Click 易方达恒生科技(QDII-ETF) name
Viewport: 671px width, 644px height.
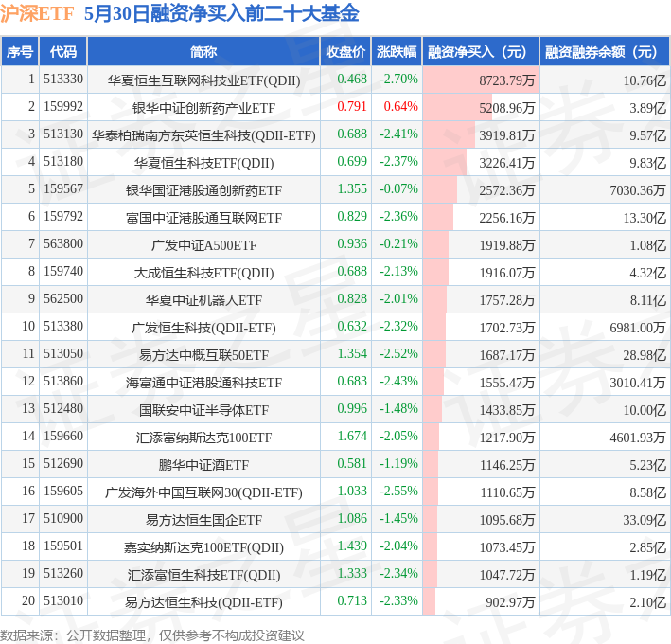203,602
